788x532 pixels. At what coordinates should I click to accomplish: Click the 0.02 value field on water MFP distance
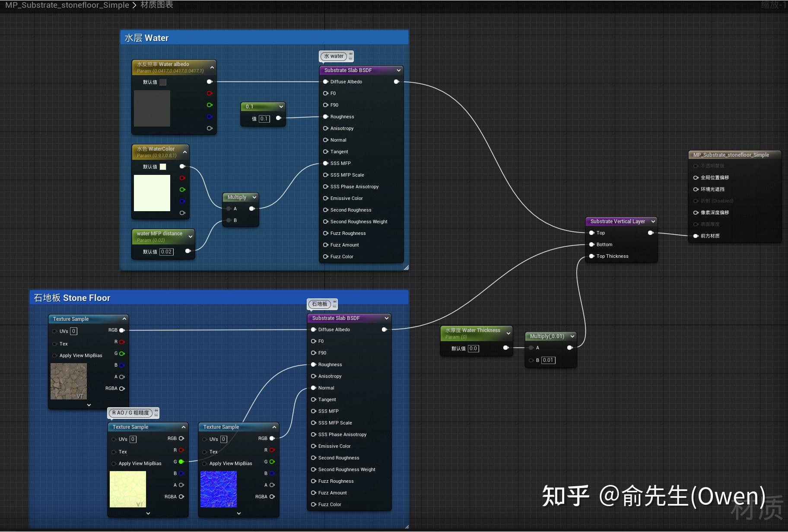166,252
